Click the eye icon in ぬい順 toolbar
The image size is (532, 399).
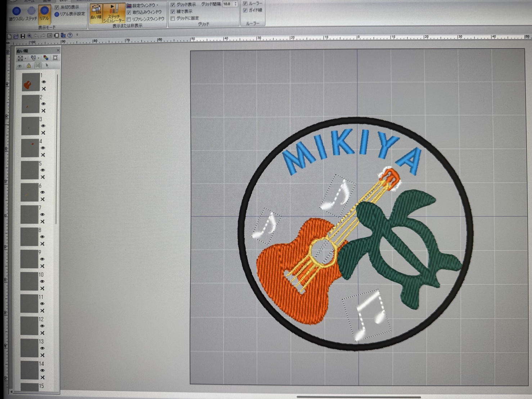[20, 66]
